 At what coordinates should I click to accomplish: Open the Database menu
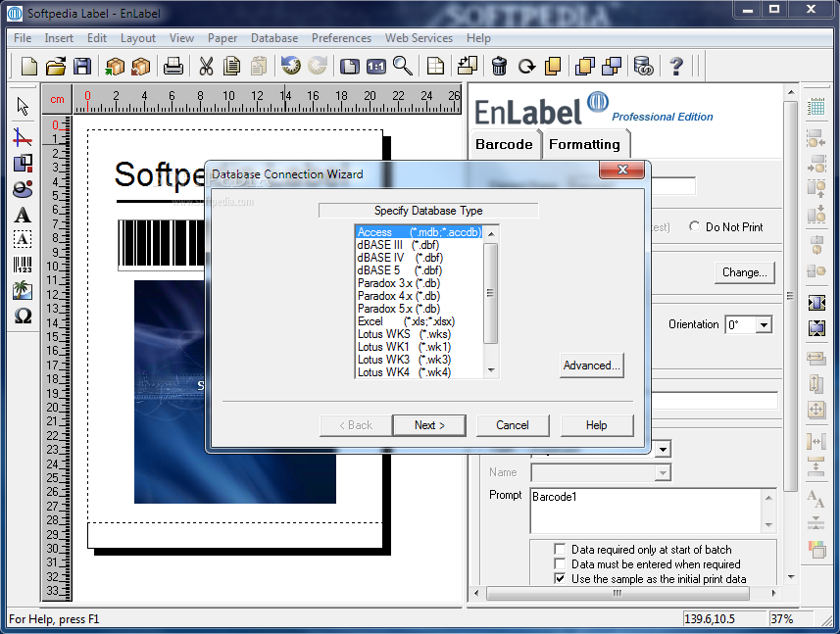(x=274, y=38)
